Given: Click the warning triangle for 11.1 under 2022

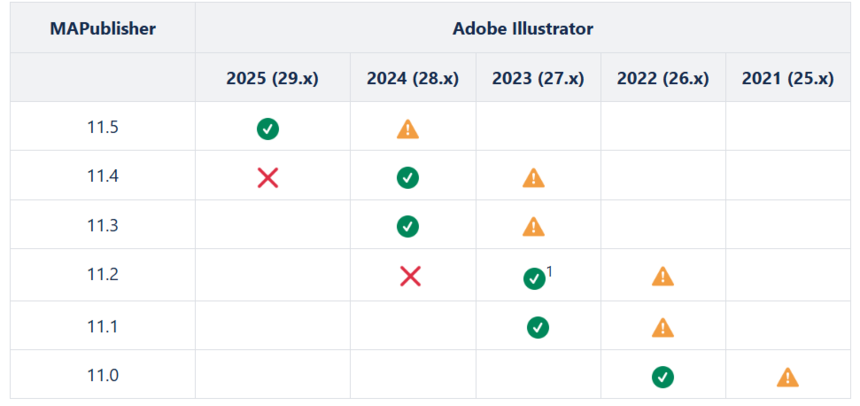Looking at the screenshot, I should tap(663, 328).
